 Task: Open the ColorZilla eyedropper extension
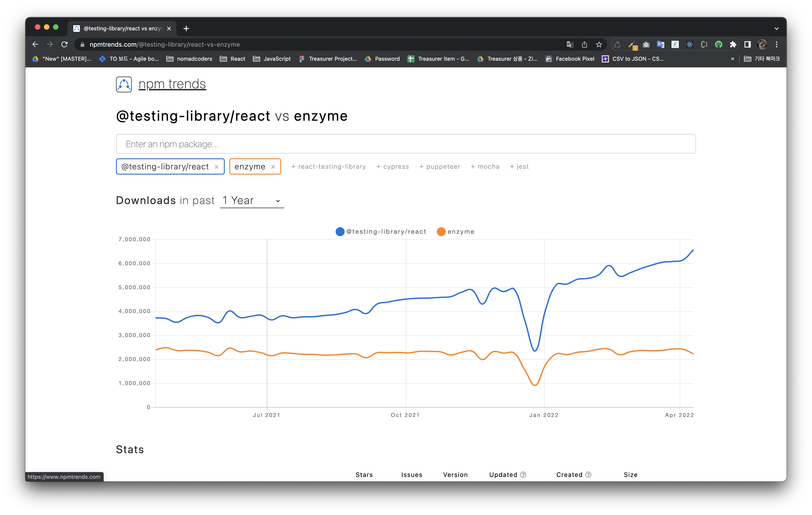point(632,44)
